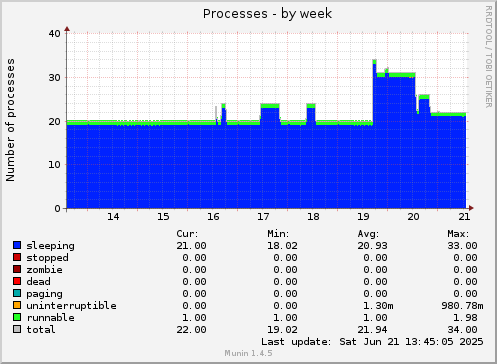Click the zombie legend color swatch
Image resolution: width=497 pixels, height=364 pixels.
pyautogui.click(x=17, y=269)
